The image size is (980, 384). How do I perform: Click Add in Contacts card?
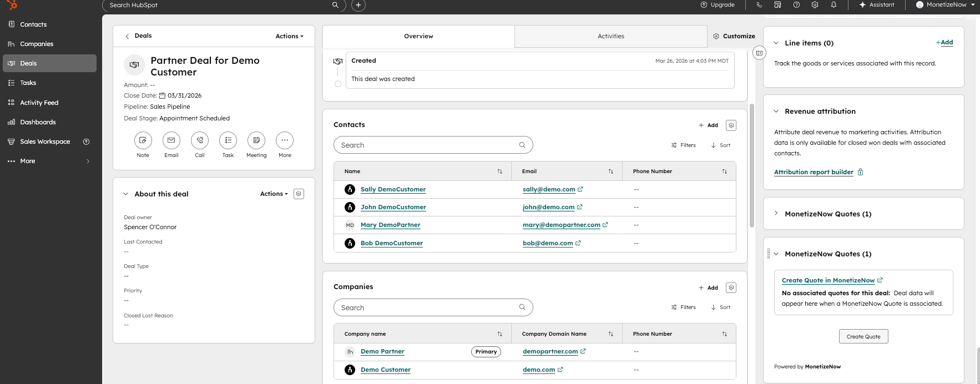click(709, 125)
